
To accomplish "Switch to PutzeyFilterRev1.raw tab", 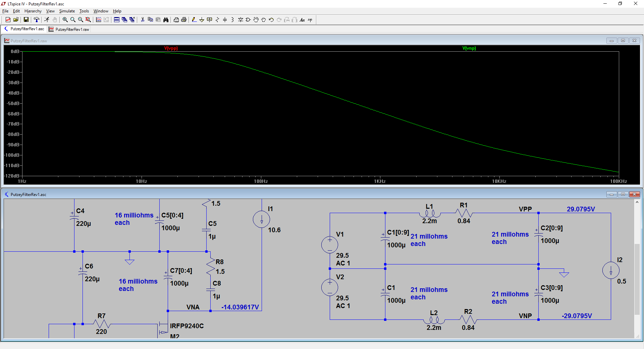I will tap(69, 30).
